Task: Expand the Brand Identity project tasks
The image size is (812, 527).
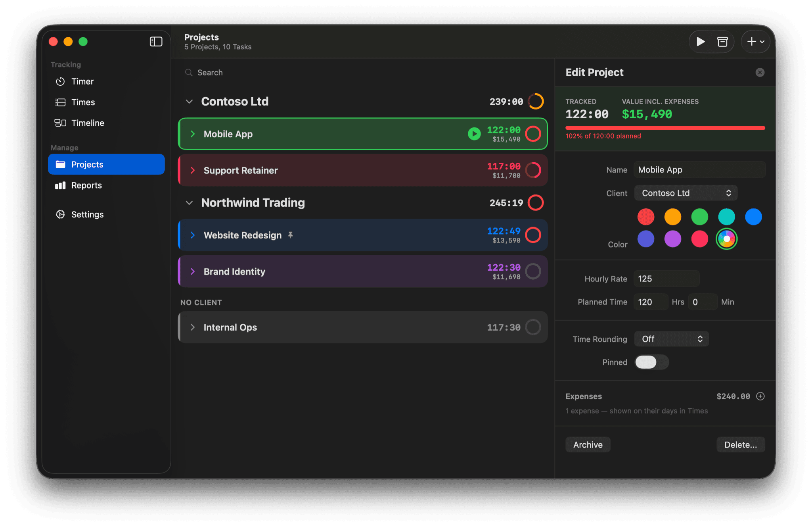Action: 193,271
